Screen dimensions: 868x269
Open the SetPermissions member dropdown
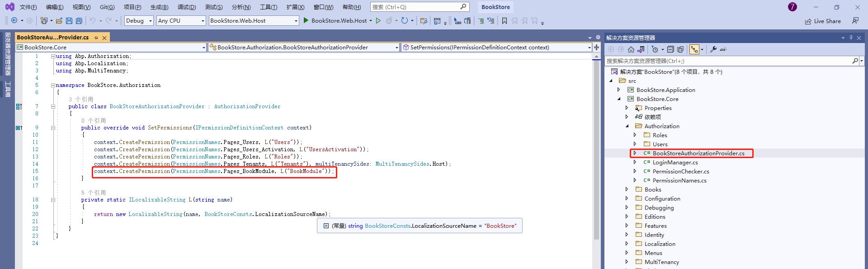coord(496,47)
